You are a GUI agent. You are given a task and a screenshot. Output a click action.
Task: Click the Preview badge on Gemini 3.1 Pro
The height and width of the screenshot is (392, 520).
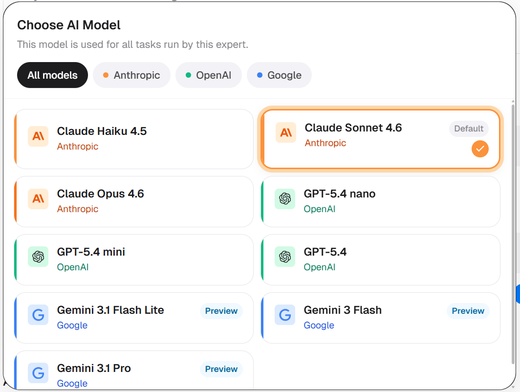tap(221, 369)
